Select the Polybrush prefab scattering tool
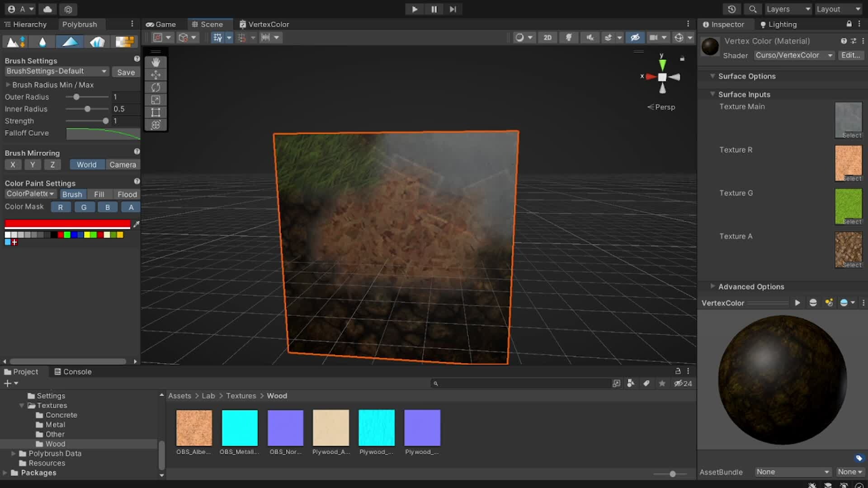868x488 pixels. click(x=96, y=42)
